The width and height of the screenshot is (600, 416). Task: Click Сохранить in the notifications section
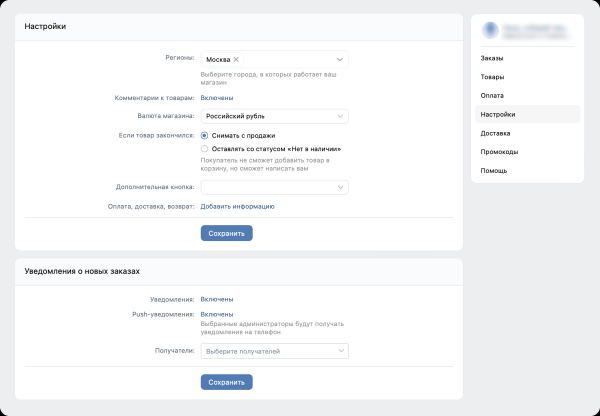coord(226,382)
